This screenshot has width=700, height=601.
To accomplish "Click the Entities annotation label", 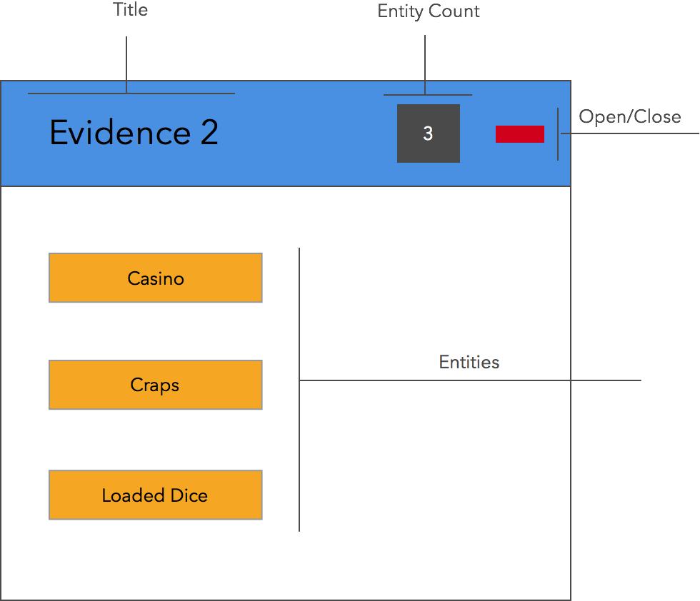I will (469, 362).
